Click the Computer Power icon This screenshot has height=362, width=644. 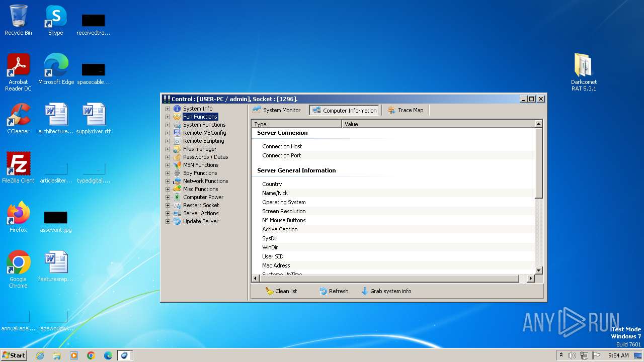pos(177,197)
